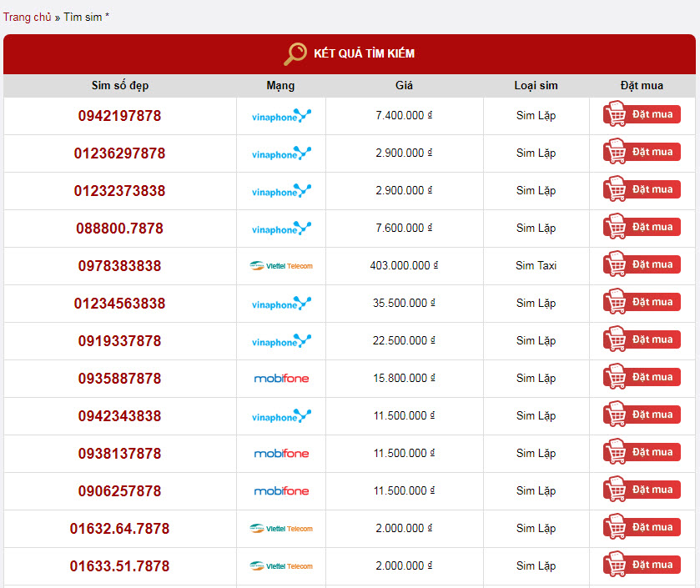Click Đặt mua for sim 0935887878
Image resolution: width=700 pixels, height=588 pixels.
coord(642,376)
